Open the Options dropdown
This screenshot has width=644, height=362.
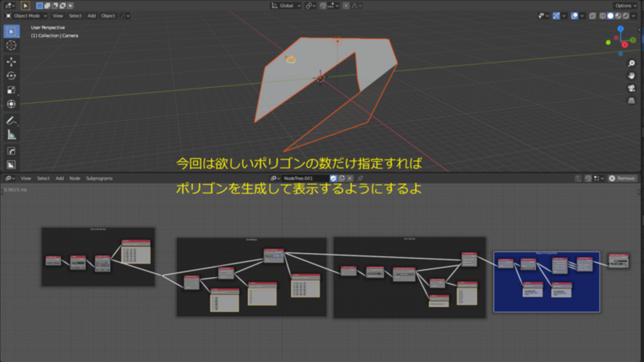(x=626, y=6)
